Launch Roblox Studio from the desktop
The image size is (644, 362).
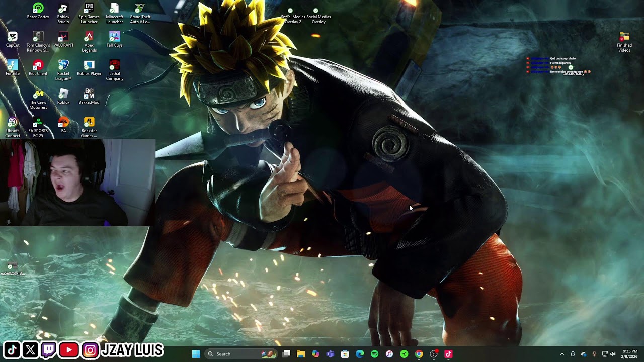point(63,14)
